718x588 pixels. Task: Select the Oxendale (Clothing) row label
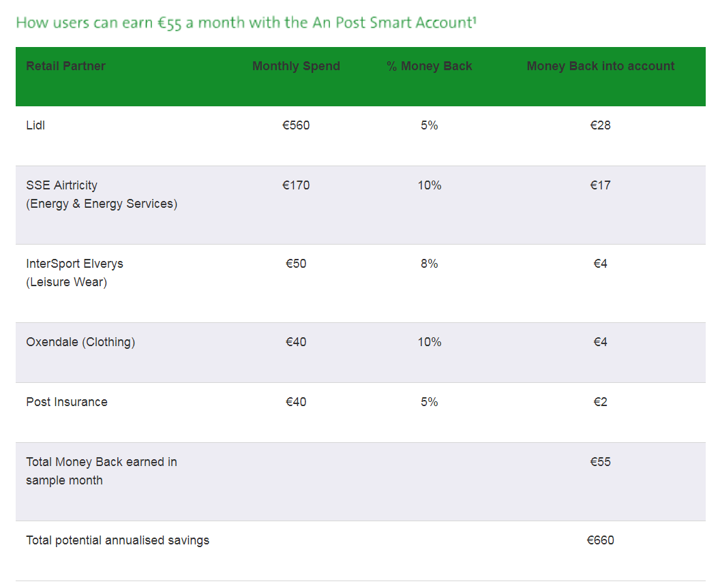point(80,342)
